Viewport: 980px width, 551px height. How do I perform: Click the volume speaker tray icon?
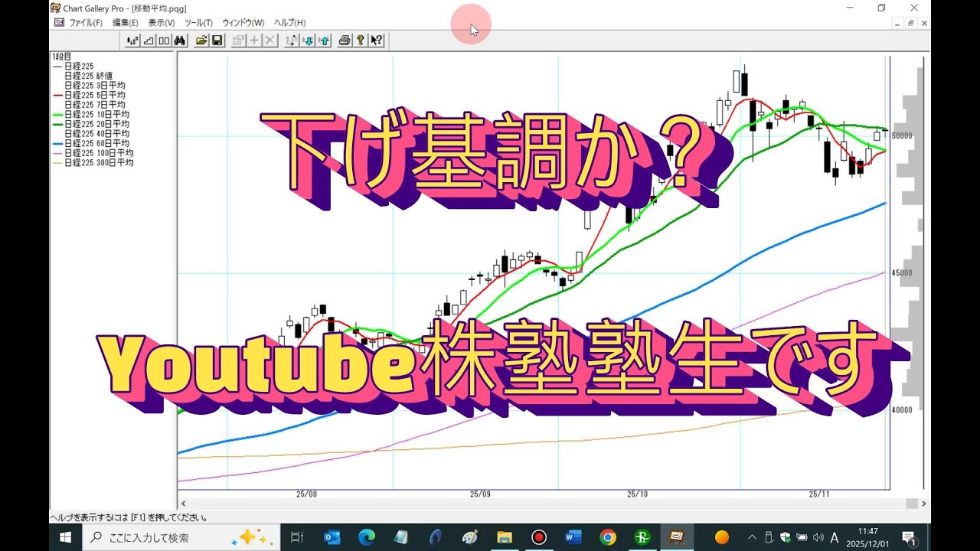coord(817,537)
